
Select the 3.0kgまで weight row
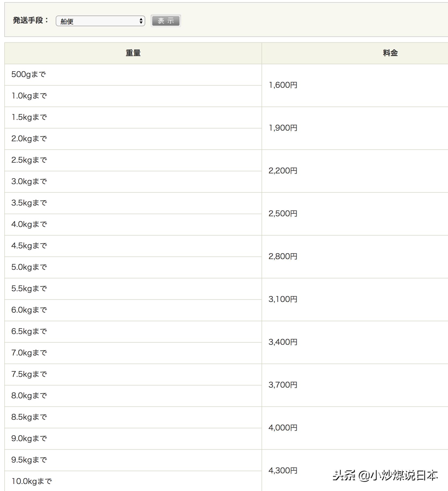click(29, 182)
